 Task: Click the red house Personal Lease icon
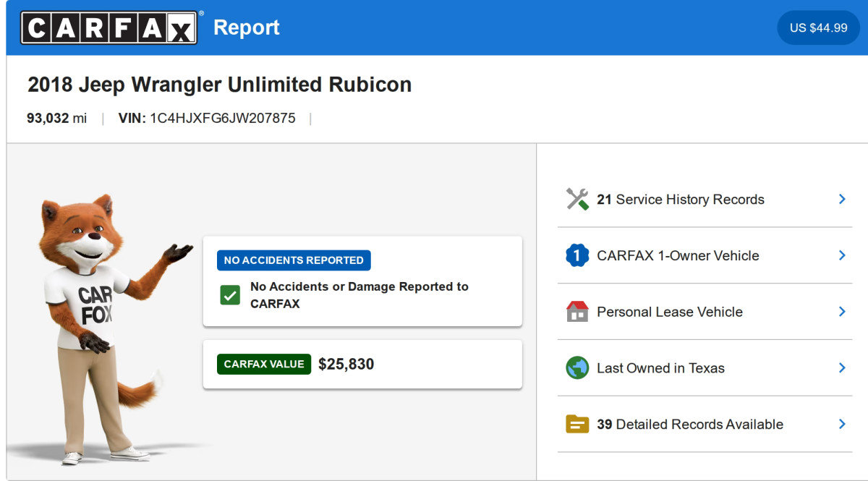(577, 312)
